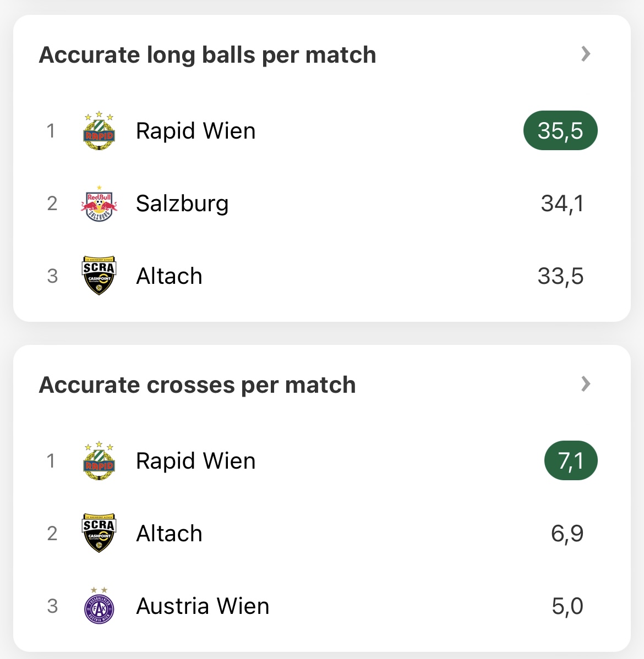Click the Red Bull Salzburg club logo
The width and height of the screenshot is (644, 659).
point(99,204)
